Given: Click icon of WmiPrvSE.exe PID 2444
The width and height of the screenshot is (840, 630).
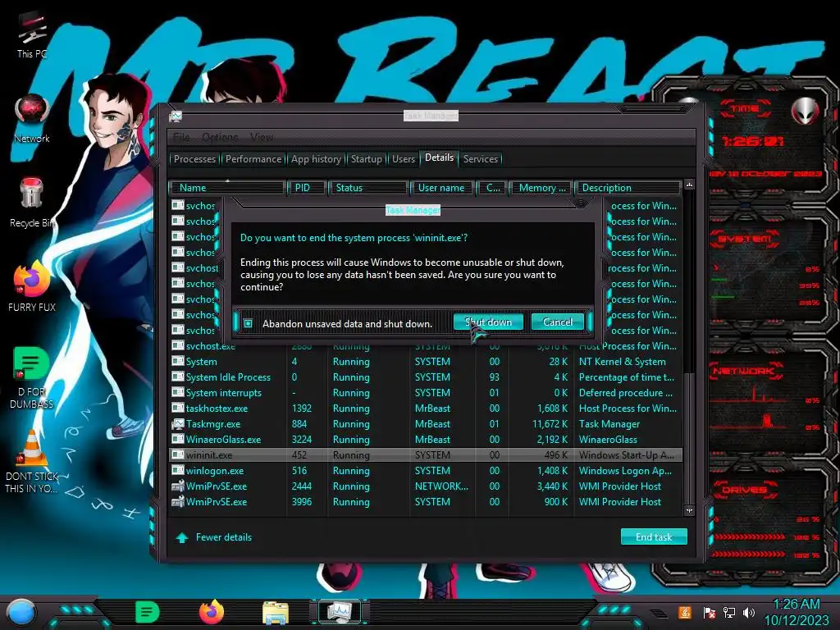Looking at the screenshot, I should pyautogui.click(x=177, y=486).
